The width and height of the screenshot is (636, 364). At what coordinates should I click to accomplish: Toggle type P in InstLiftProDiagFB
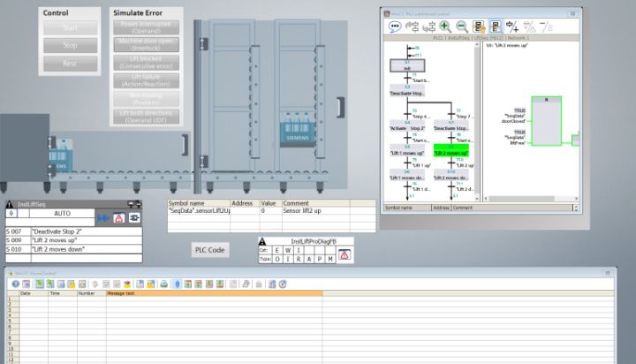click(x=320, y=259)
